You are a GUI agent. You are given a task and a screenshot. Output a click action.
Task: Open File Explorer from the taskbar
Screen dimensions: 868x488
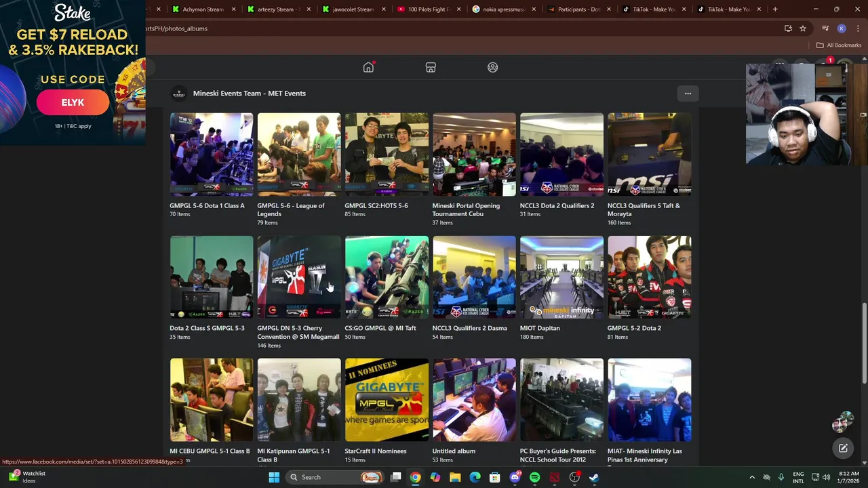coord(455,477)
